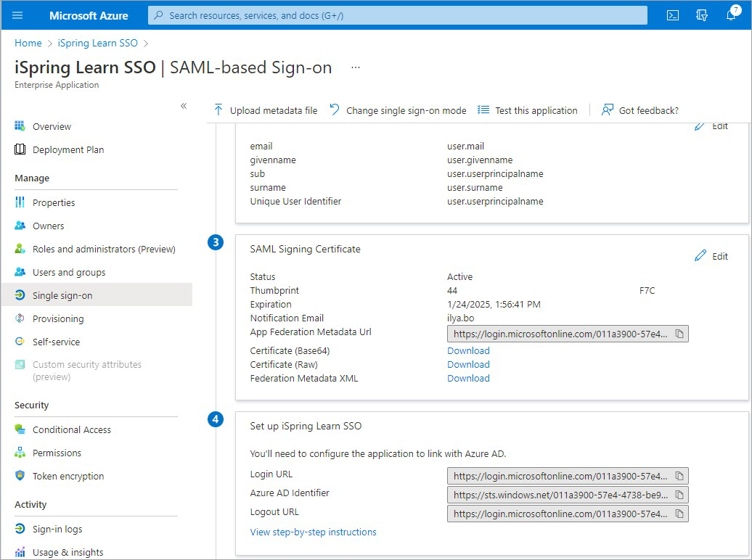Click the Self-service icon

pos(20,342)
